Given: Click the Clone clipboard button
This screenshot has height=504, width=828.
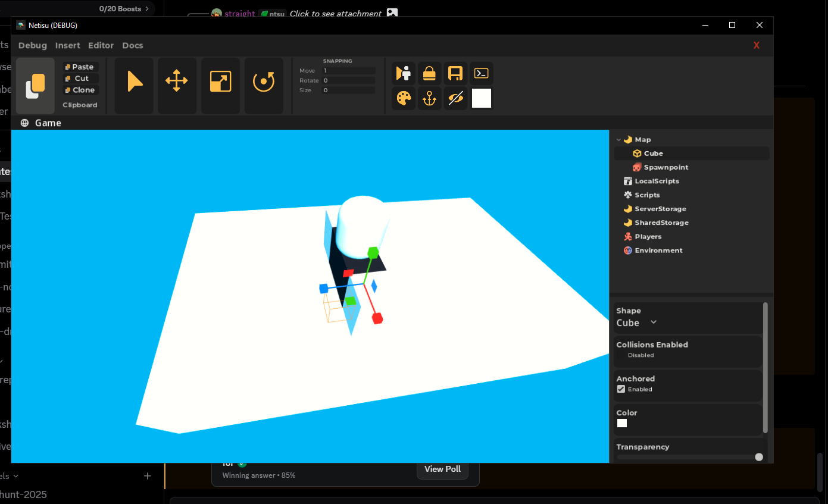Looking at the screenshot, I should 80,90.
